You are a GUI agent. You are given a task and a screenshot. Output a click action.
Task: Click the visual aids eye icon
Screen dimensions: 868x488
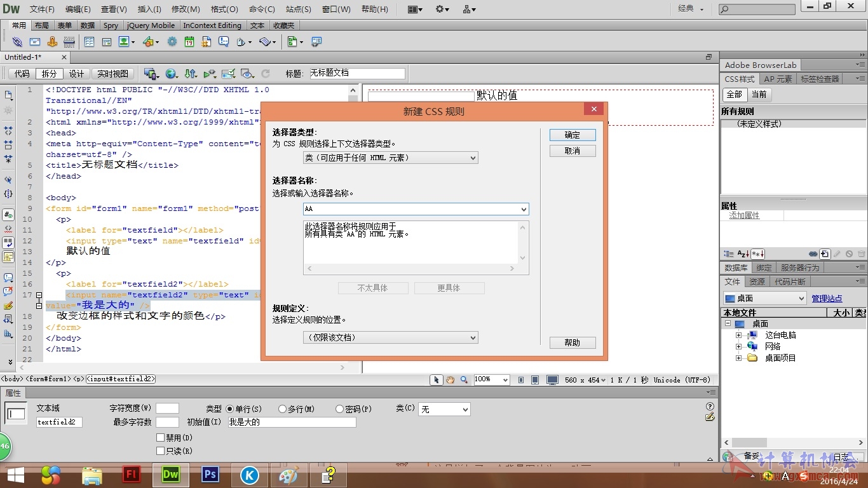click(x=247, y=74)
